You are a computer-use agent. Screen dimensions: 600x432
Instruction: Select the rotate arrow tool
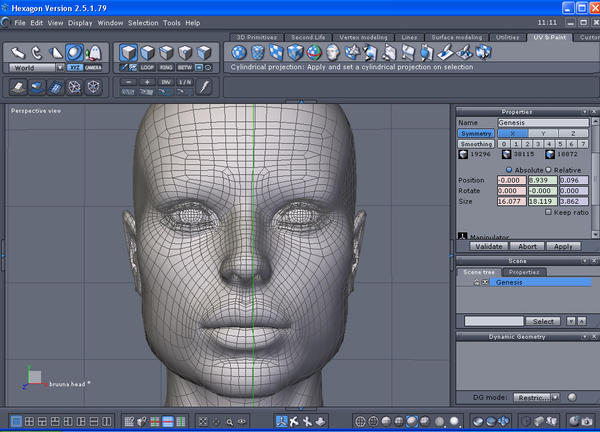(x=37, y=51)
